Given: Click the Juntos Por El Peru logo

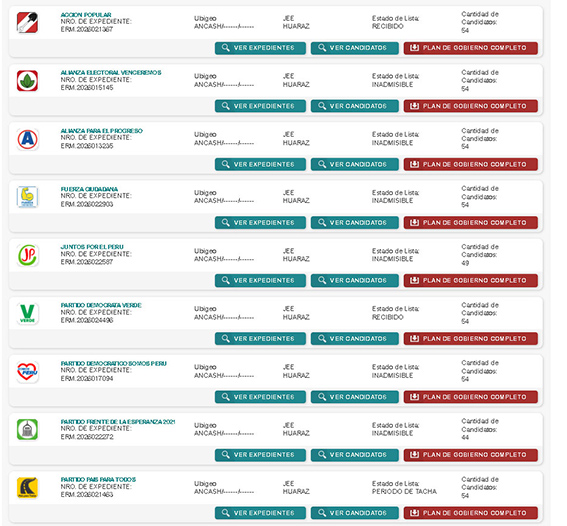Looking at the screenshot, I should pos(27,255).
